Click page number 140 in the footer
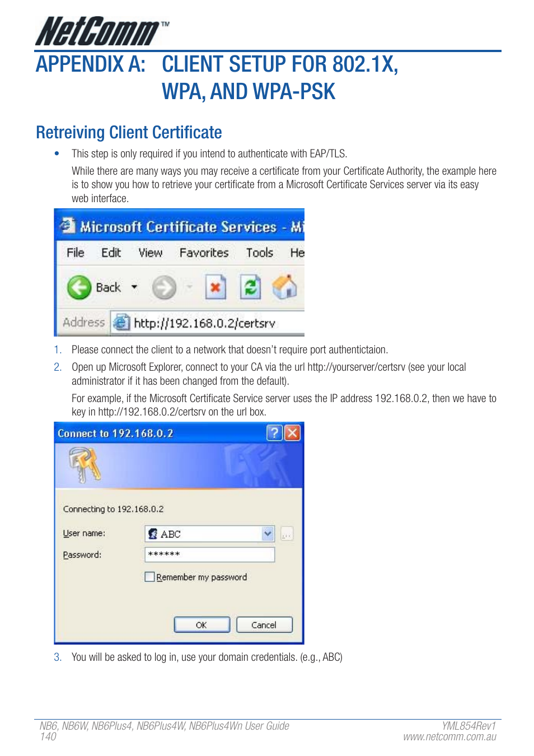 click(48, 736)
